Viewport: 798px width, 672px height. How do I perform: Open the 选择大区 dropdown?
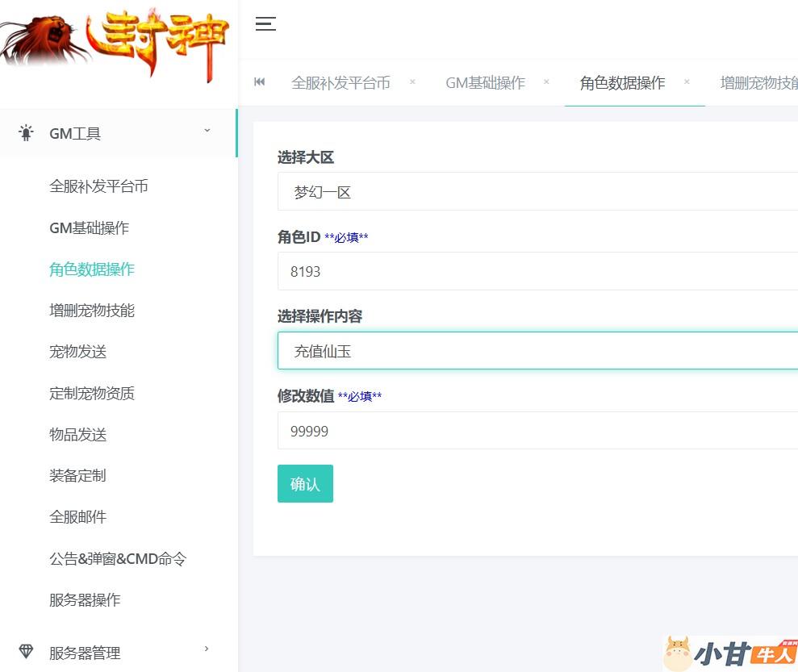[537, 192]
